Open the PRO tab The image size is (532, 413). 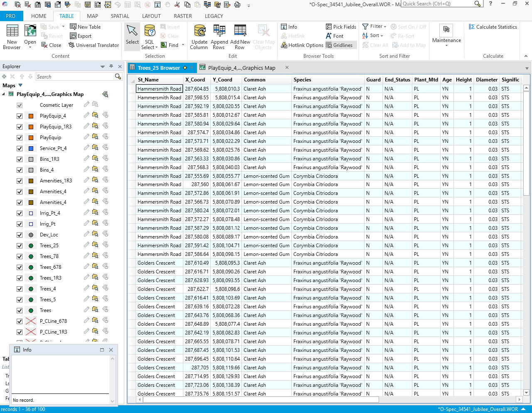10,16
